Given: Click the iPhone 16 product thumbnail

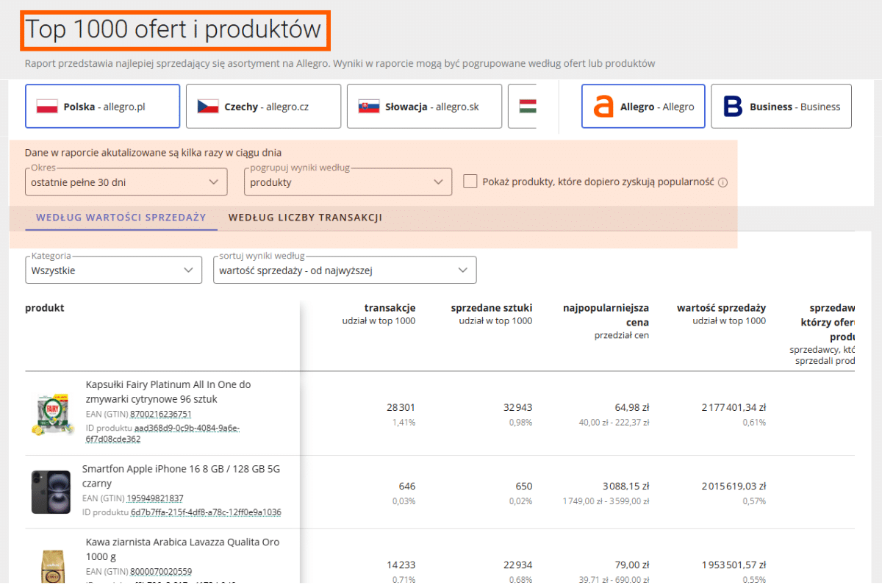Looking at the screenshot, I should coord(51,492).
